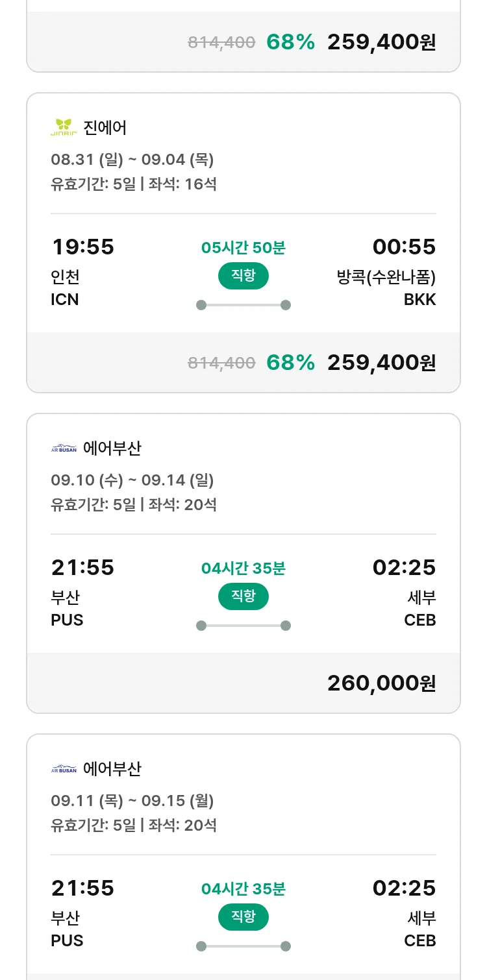Viewport: 487px width, 980px height.
Task: Click the route line on Bangkok flight
Action: pyautogui.click(x=243, y=305)
